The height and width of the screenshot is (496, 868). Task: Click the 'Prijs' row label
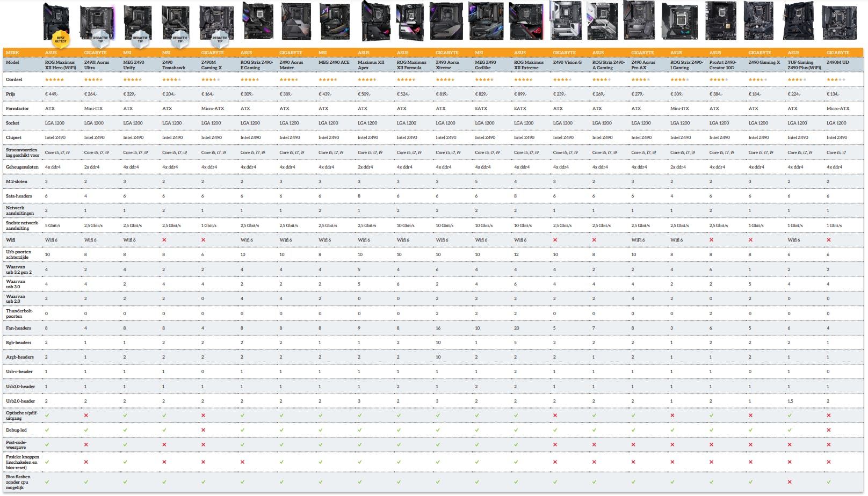pos(10,94)
